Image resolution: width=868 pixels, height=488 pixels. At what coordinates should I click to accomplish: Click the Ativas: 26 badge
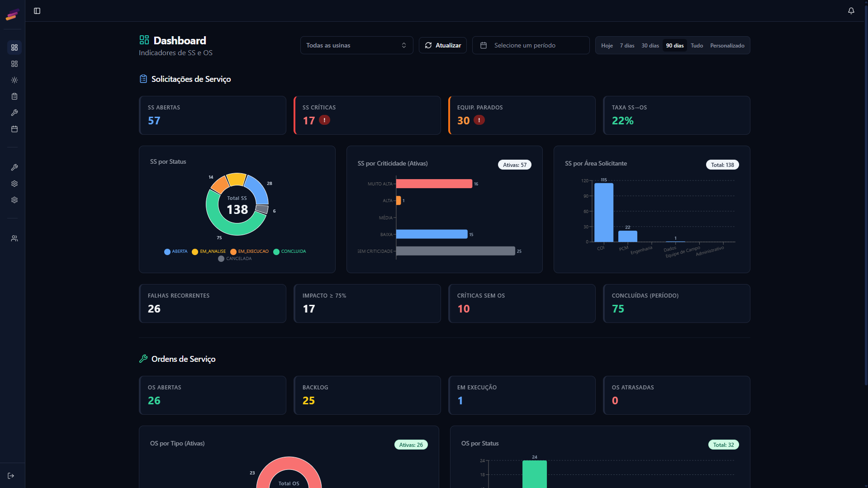(x=411, y=445)
